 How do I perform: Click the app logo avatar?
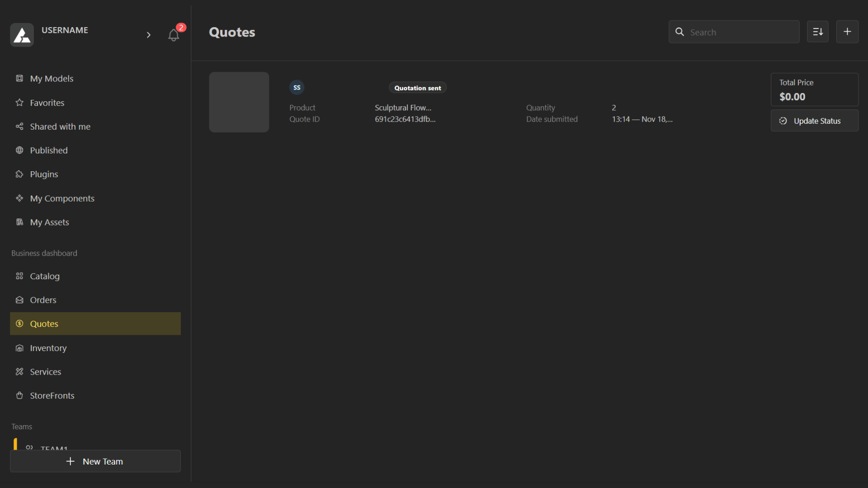pyautogui.click(x=22, y=35)
